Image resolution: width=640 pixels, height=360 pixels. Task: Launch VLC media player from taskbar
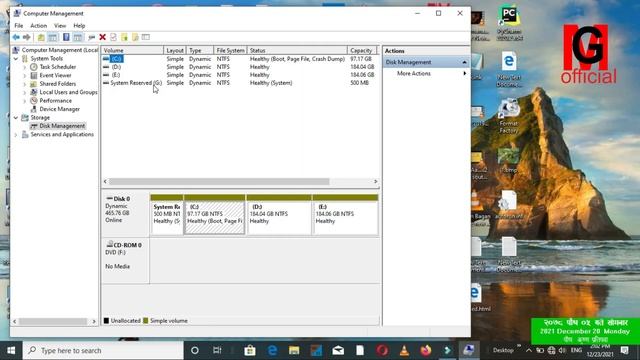(x=404, y=350)
